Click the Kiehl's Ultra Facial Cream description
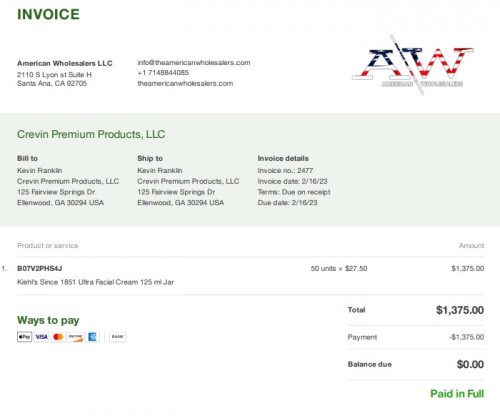Screen dimensions: 500x416 click(95, 282)
